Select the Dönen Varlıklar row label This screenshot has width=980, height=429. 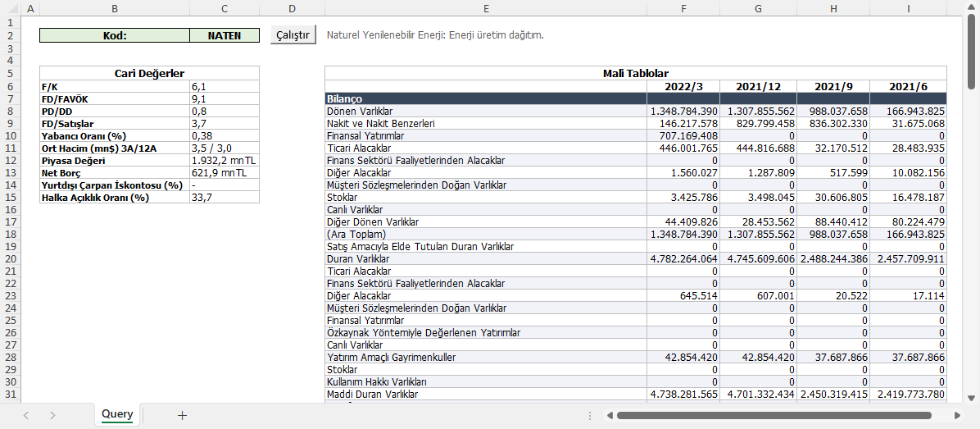tap(486, 112)
